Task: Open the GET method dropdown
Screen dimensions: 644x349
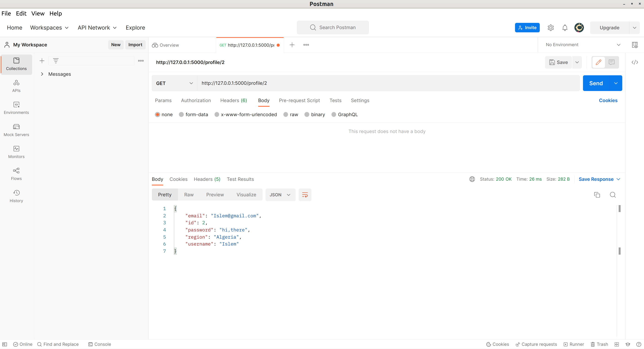Action: click(174, 83)
